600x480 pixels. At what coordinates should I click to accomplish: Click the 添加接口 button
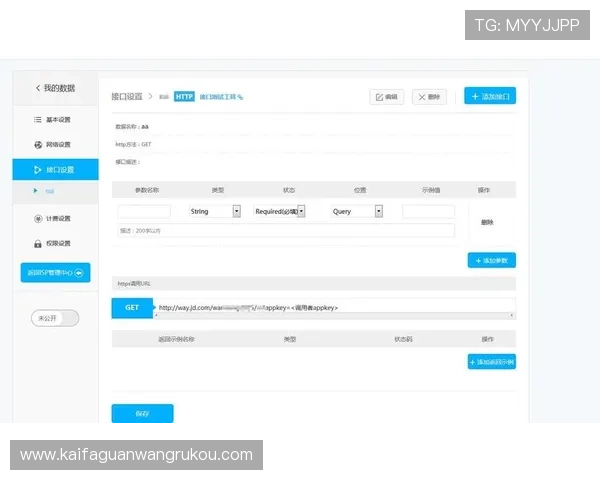tap(490, 97)
